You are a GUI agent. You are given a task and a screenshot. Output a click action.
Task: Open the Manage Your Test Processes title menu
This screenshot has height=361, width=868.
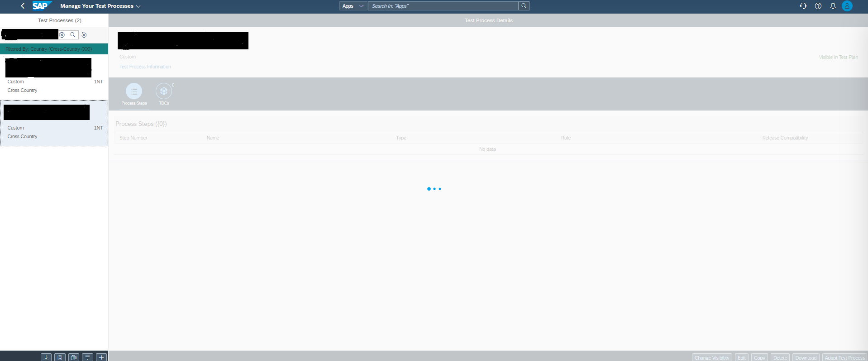(x=100, y=6)
